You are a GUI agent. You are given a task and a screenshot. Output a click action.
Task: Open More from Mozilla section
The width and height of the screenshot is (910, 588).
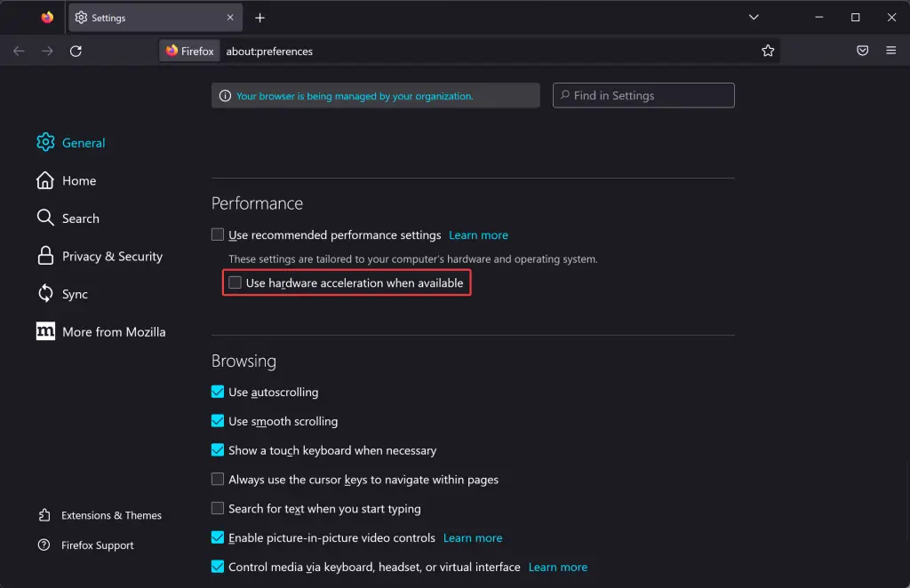pyautogui.click(x=114, y=331)
